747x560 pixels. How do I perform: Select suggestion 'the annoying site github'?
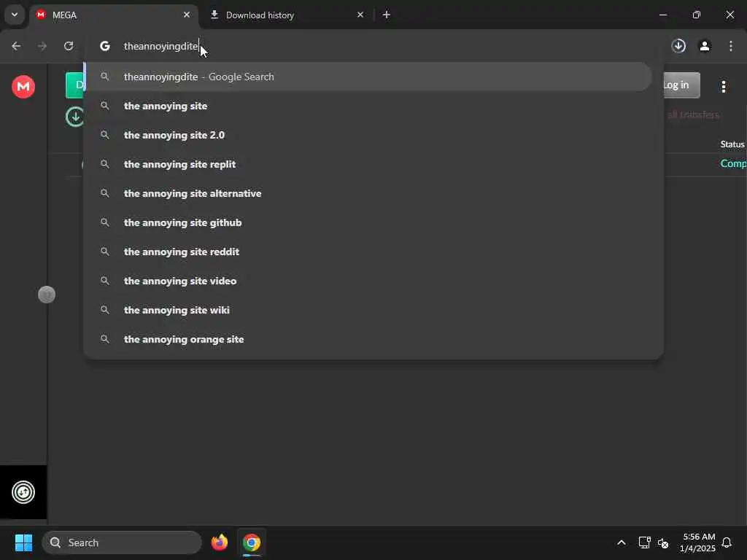[368, 222]
